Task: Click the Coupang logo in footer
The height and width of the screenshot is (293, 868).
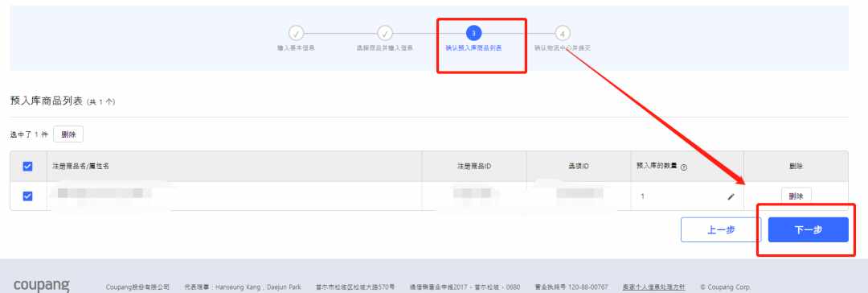Action: pyautogui.click(x=42, y=286)
